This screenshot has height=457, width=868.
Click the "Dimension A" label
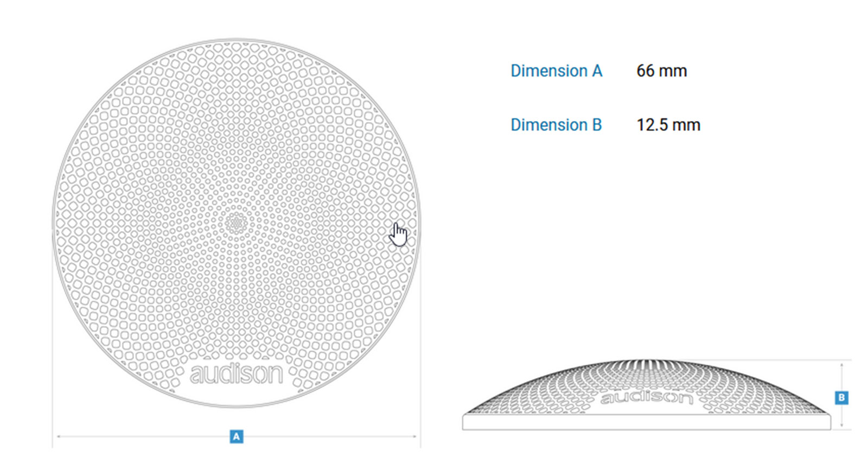click(x=556, y=71)
